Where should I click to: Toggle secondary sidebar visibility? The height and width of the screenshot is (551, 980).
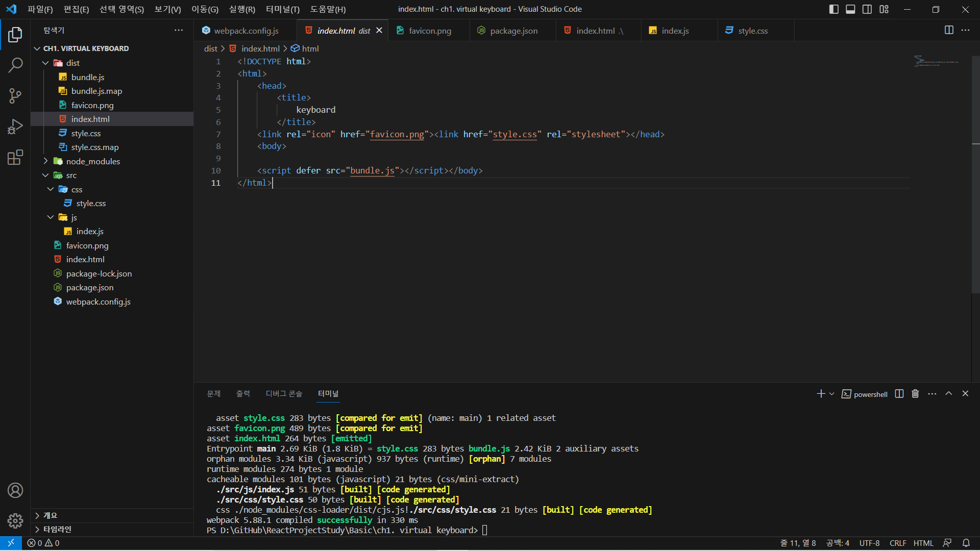(x=867, y=9)
